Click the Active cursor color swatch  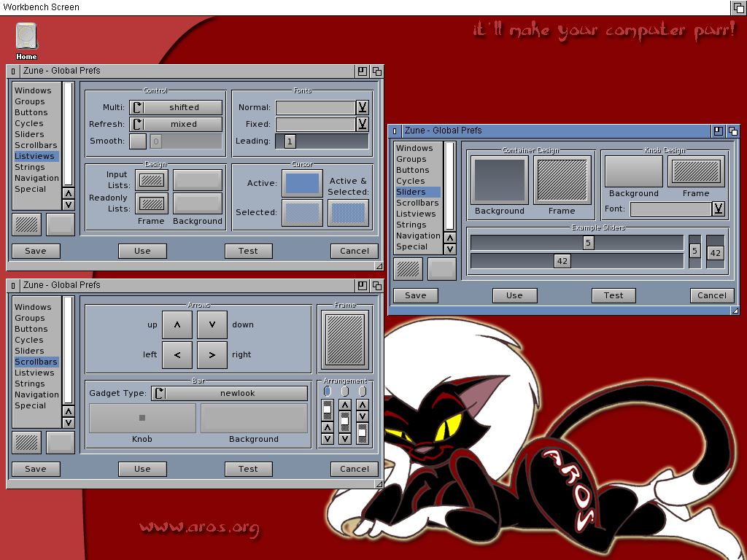pyautogui.click(x=302, y=183)
